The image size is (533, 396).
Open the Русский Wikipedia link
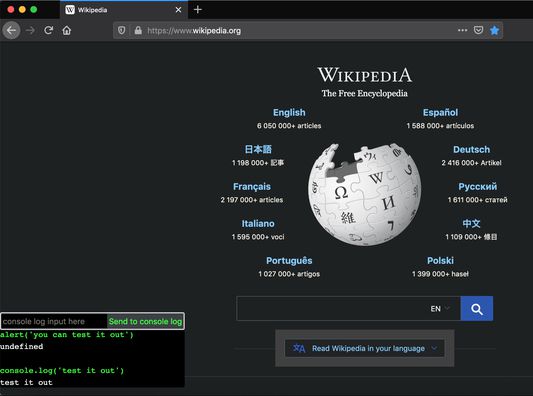pyautogui.click(x=478, y=187)
